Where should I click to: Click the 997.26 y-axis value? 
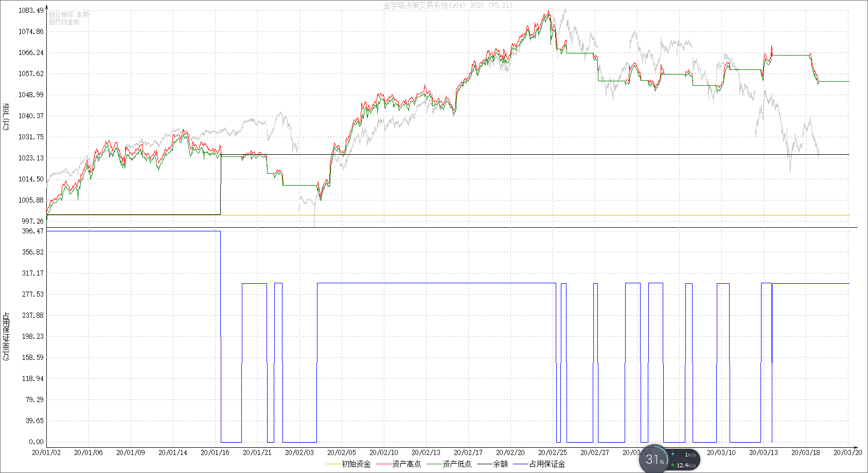pyautogui.click(x=32, y=221)
